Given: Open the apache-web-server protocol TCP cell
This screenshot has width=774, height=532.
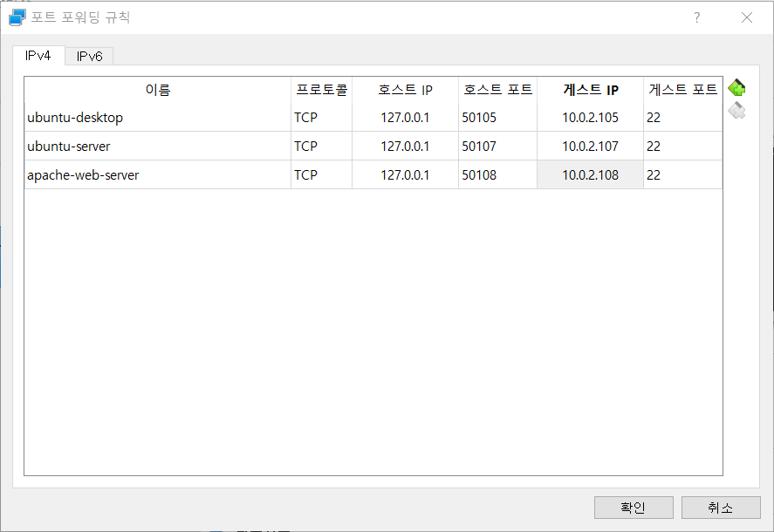Looking at the screenshot, I should pos(321,174).
